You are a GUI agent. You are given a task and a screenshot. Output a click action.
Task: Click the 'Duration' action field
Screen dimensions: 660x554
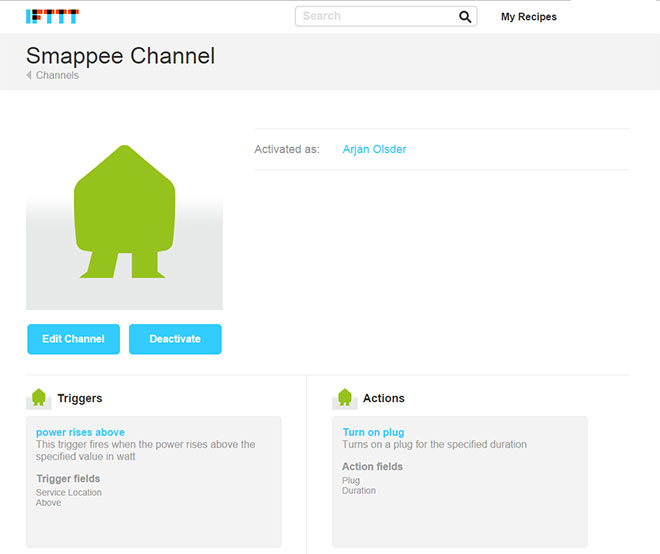click(x=359, y=490)
